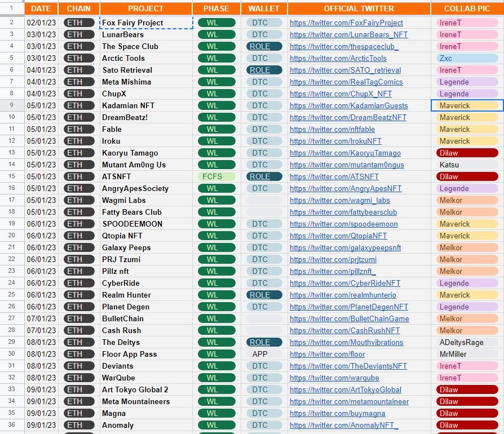Select the date cell for WarQube row
The image size is (504, 434).
tap(41, 378)
